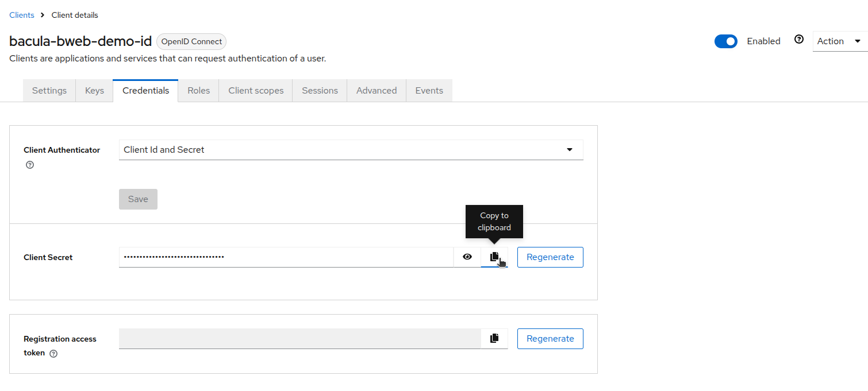Open the Keys tab
Screen dimensions: 868x391
point(94,91)
